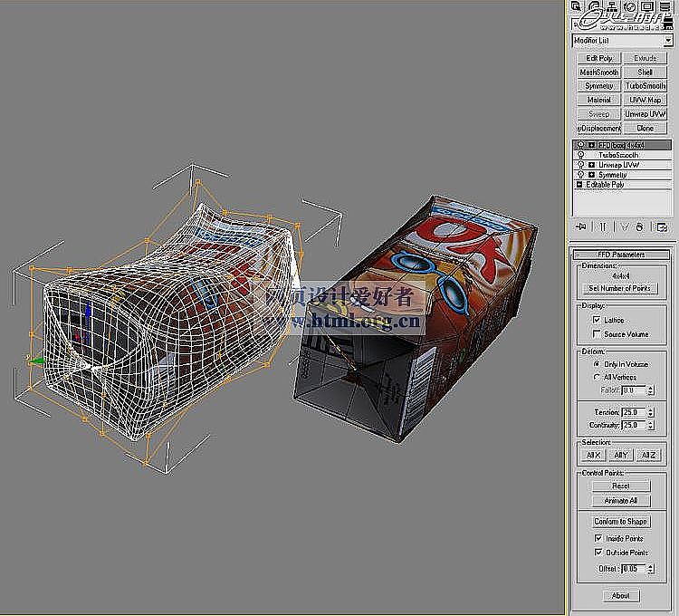Expand Editable Poly sub-object list

click(579, 185)
